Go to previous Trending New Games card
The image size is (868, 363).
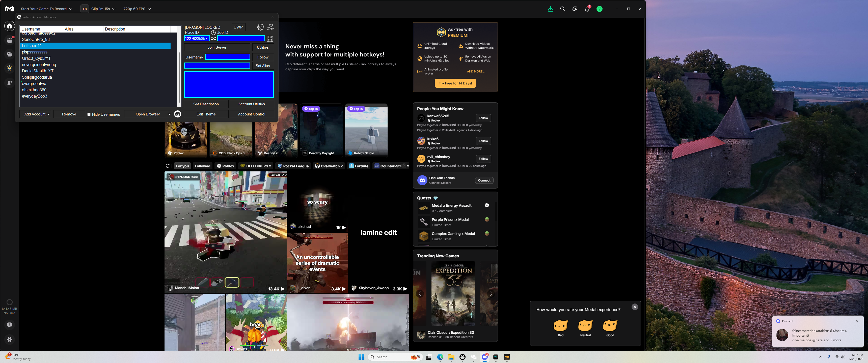pyautogui.click(x=420, y=294)
